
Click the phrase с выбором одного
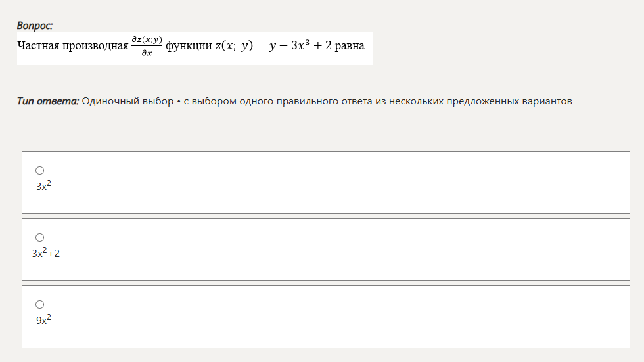[229, 101]
